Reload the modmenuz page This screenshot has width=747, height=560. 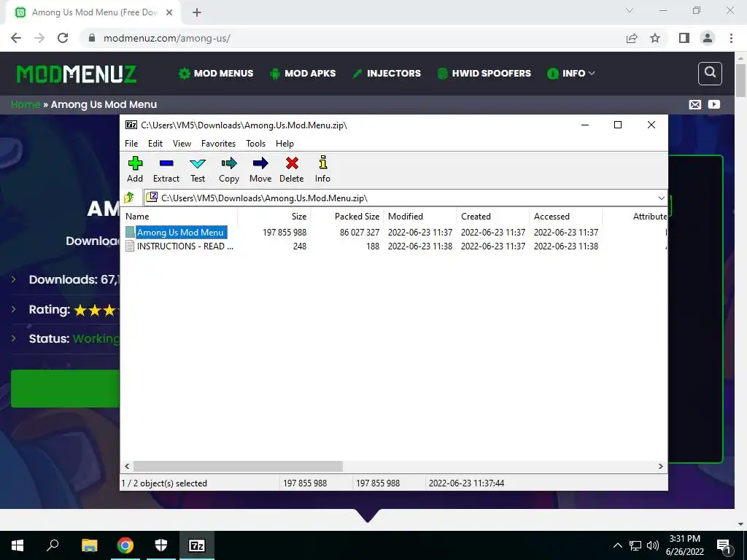pos(63,38)
